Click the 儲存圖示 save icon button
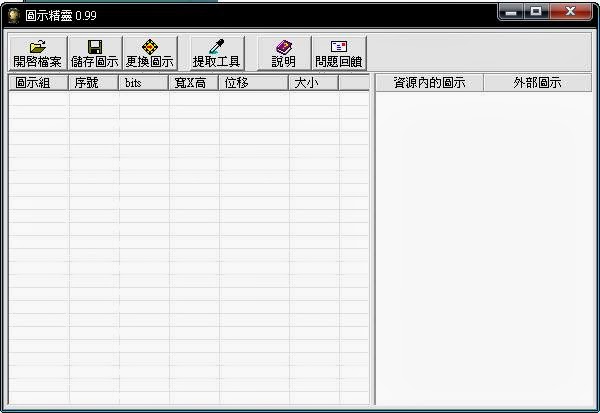This screenshot has width=600, height=413. pyautogui.click(x=95, y=53)
